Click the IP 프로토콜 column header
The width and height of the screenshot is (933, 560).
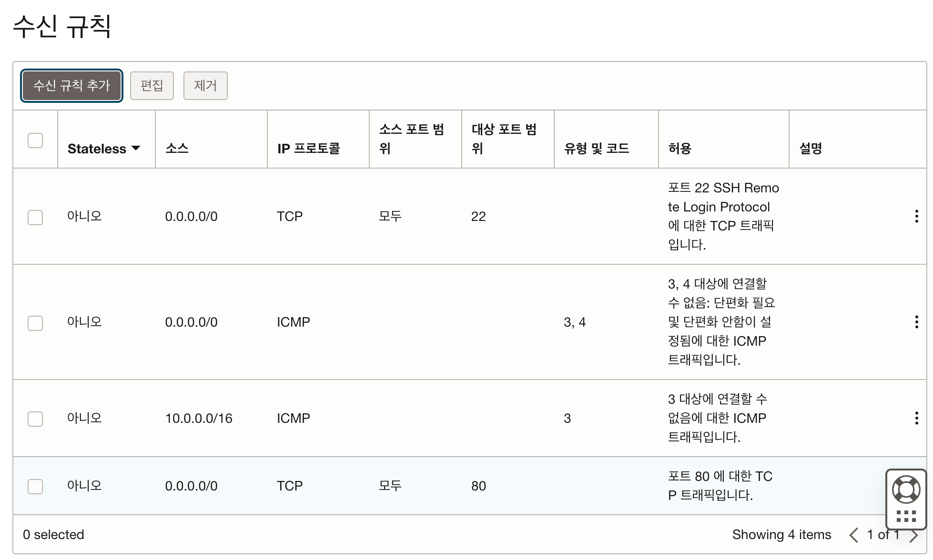(x=308, y=149)
